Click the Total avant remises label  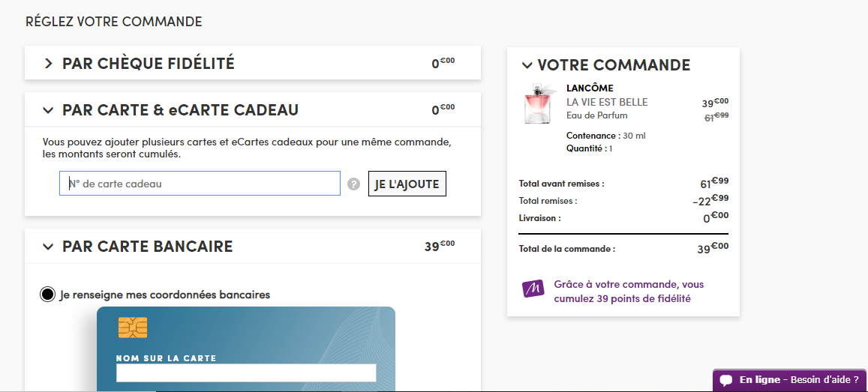coord(561,184)
